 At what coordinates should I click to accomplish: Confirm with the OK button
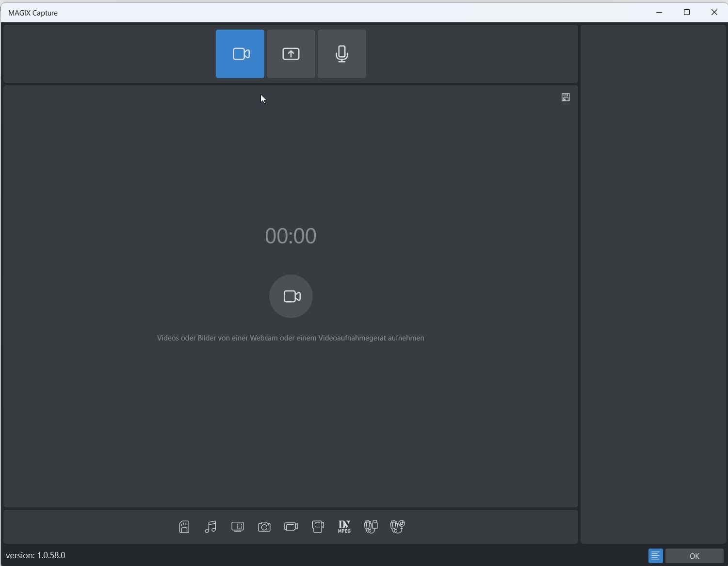pyautogui.click(x=695, y=556)
